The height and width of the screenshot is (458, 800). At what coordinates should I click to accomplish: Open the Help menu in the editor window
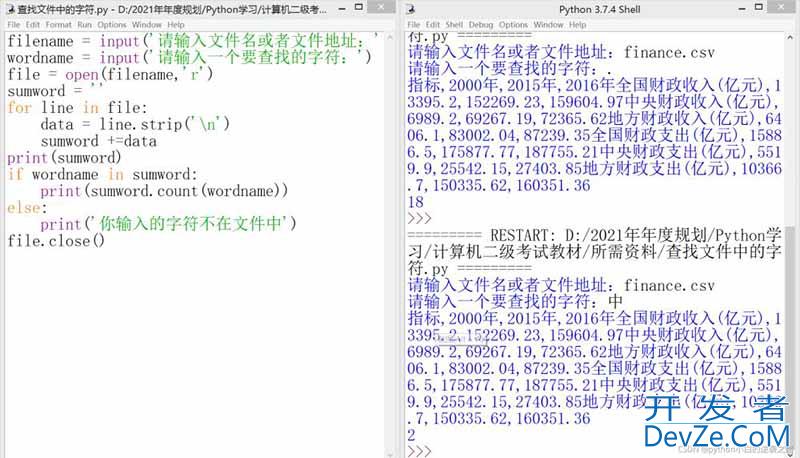[176, 24]
